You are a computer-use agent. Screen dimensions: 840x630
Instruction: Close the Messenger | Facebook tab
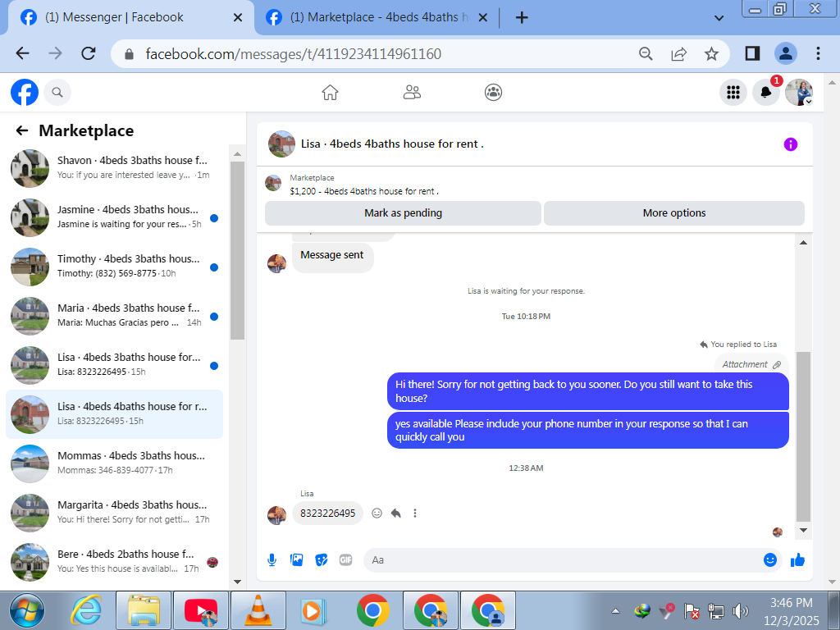(x=238, y=18)
